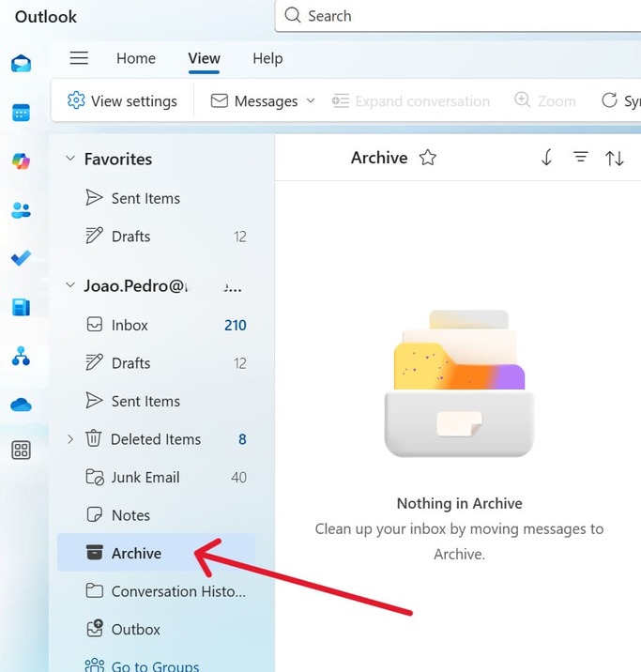This screenshot has height=672, width=641.
Task: Select the Archive folder
Action: point(156,553)
